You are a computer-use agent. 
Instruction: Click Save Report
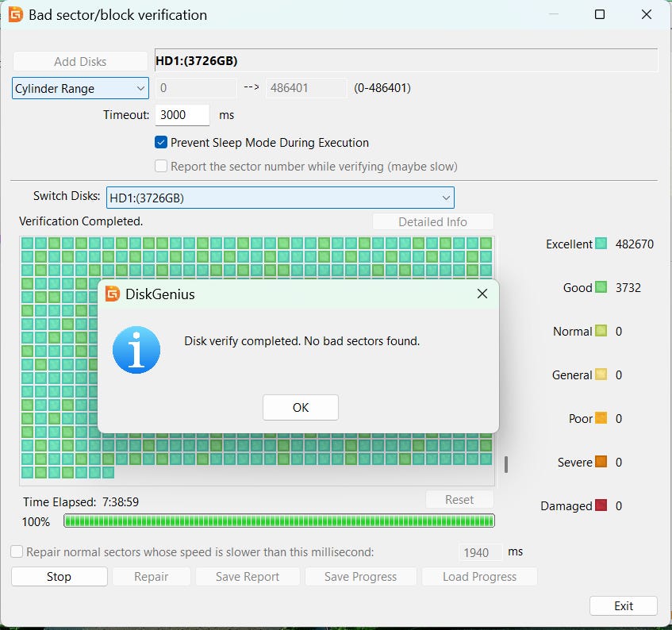pos(248,576)
